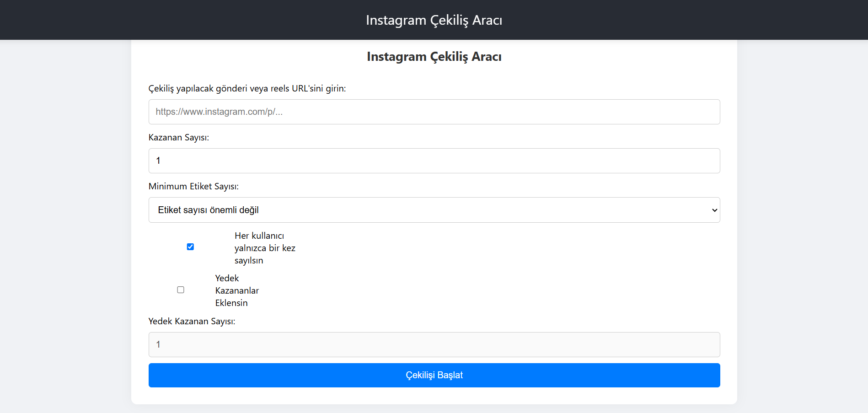Click the 'Çekiliş yapılacak gönderi veya reels URL'sini girin' label
The height and width of the screenshot is (413, 868).
pos(247,88)
